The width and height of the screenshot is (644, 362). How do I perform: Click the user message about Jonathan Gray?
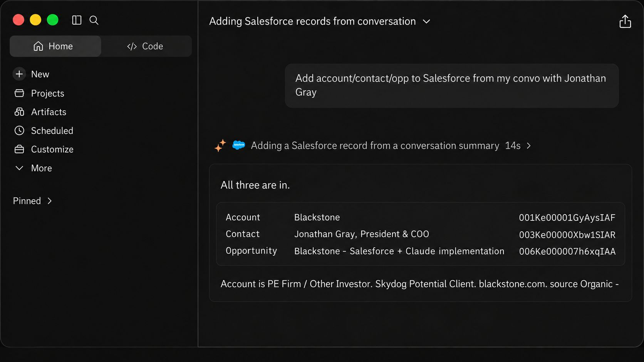(452, 85)
